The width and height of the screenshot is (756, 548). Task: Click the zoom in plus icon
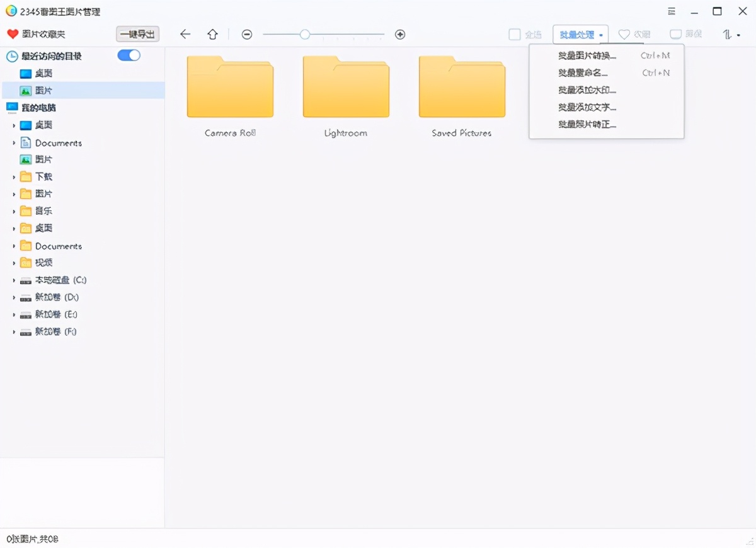[x=400, y=35]
